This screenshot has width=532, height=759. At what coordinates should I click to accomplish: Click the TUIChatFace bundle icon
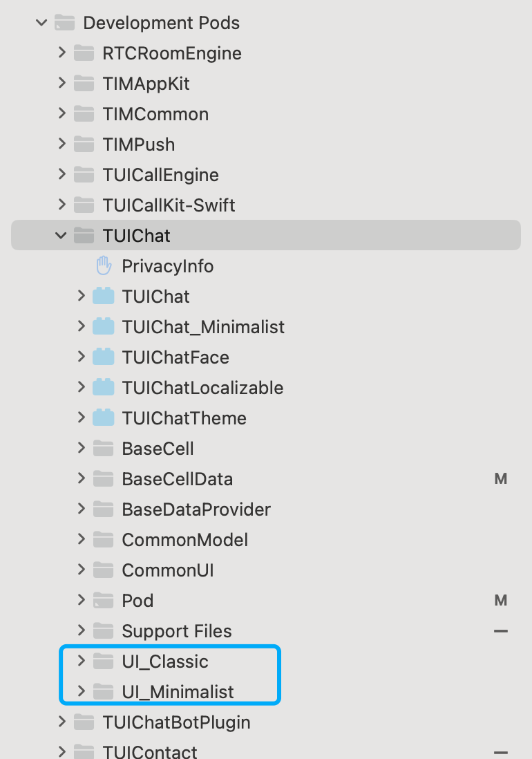(103, 357)
